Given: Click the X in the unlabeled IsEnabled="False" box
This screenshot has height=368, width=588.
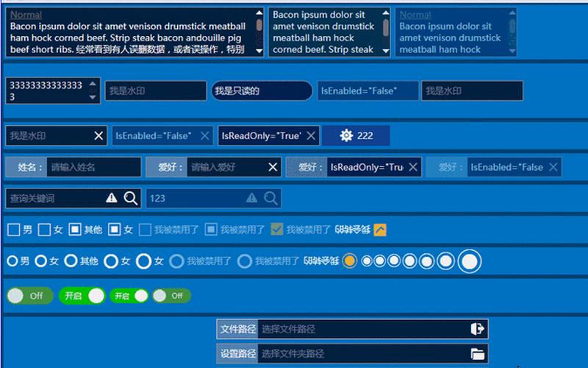Looking at the screenshot, I should tap(205, 135).
